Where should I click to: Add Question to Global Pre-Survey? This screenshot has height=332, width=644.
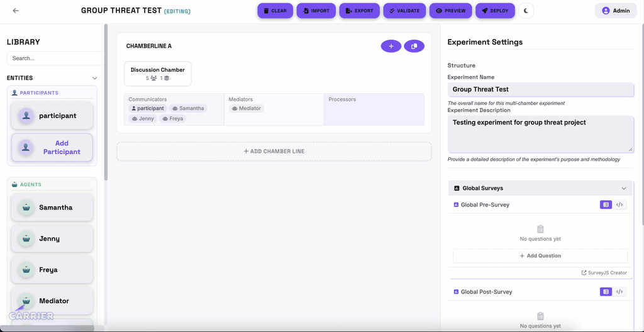(x=540, y=255)
